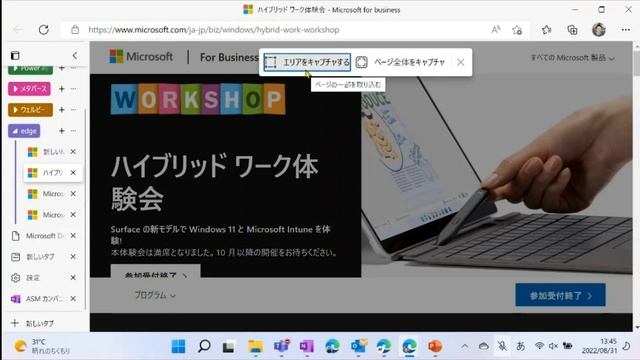Add this page to favorites
This screenshot has height=360, width=640.
(x=517, y=30)
